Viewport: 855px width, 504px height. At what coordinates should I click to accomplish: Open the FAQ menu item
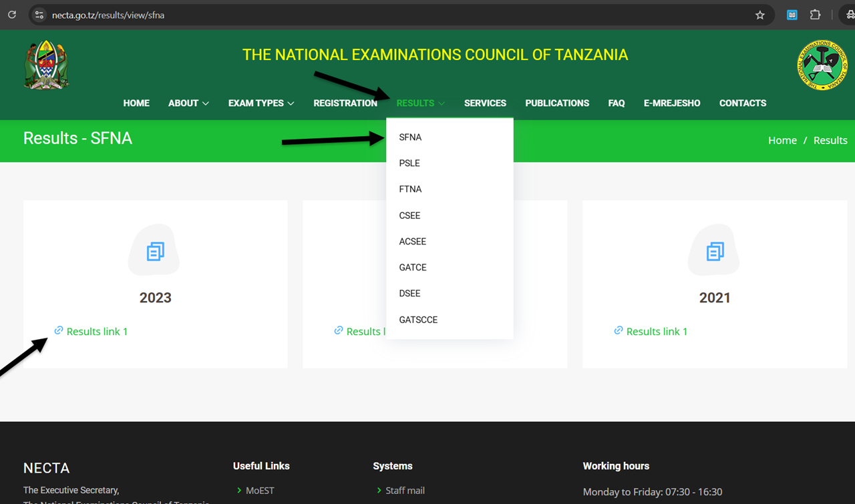(617, 103)
